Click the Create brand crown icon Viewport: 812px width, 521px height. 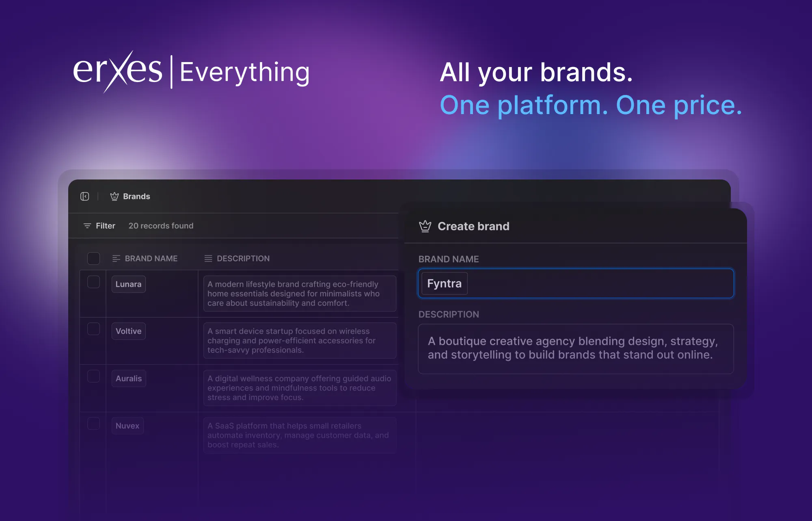(425, 226)
